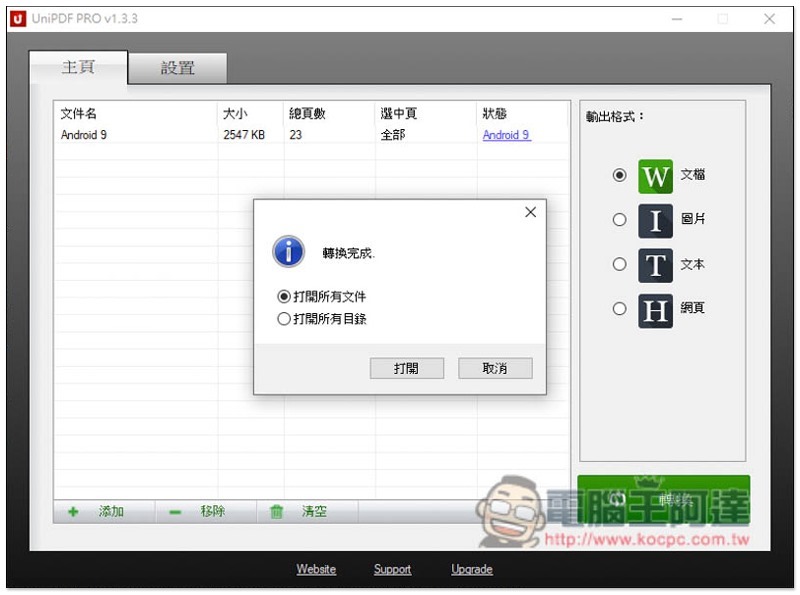Switch to the 設置 tab
This screenshot has height=595, width=800.
tap(177, 68)
